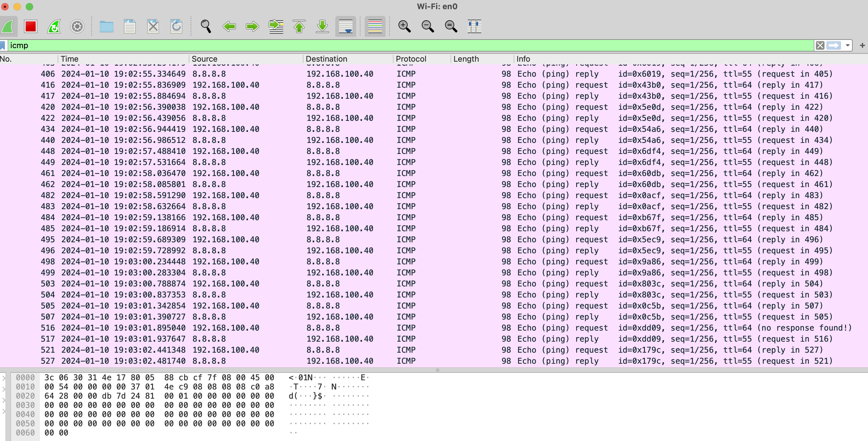This screenshot has height=441, width=868.
Task: Click the pane divider handle above hex dump
Action: click(437, 370)
